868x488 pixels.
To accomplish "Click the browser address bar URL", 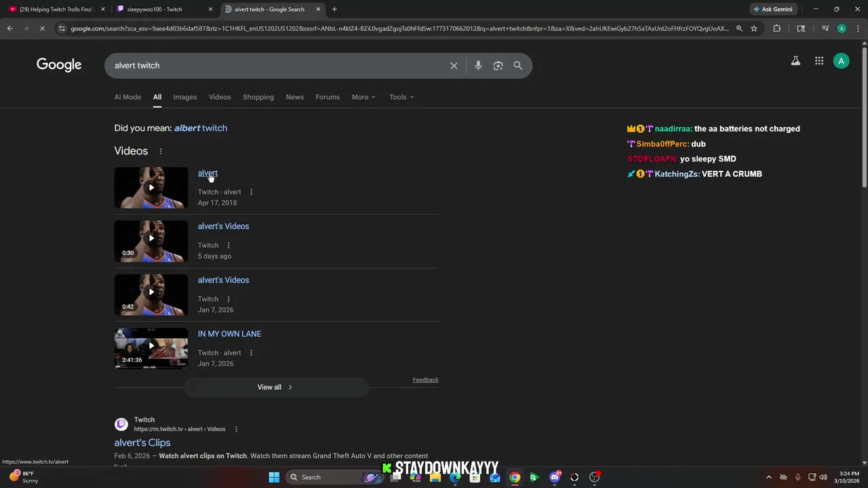I will pyautogui.click(x=400, y=28).
